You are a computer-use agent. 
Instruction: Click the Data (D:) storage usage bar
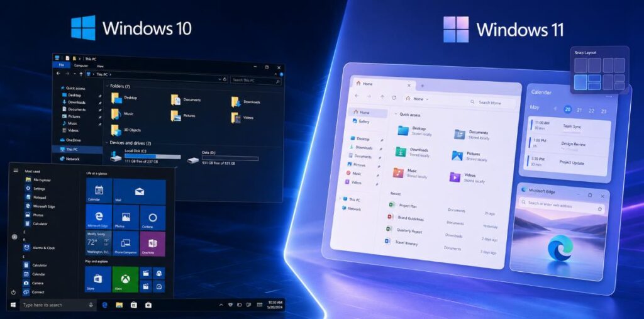tap(230, 159)
